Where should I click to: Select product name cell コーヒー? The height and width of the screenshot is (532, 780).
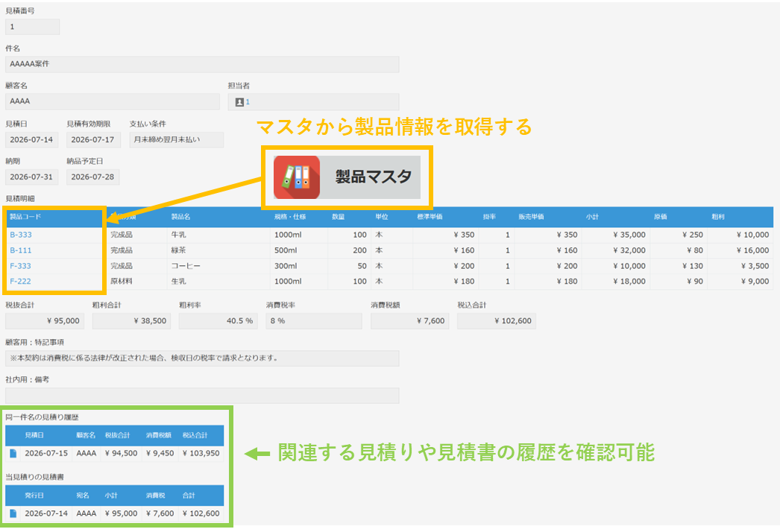coord(219,266)
